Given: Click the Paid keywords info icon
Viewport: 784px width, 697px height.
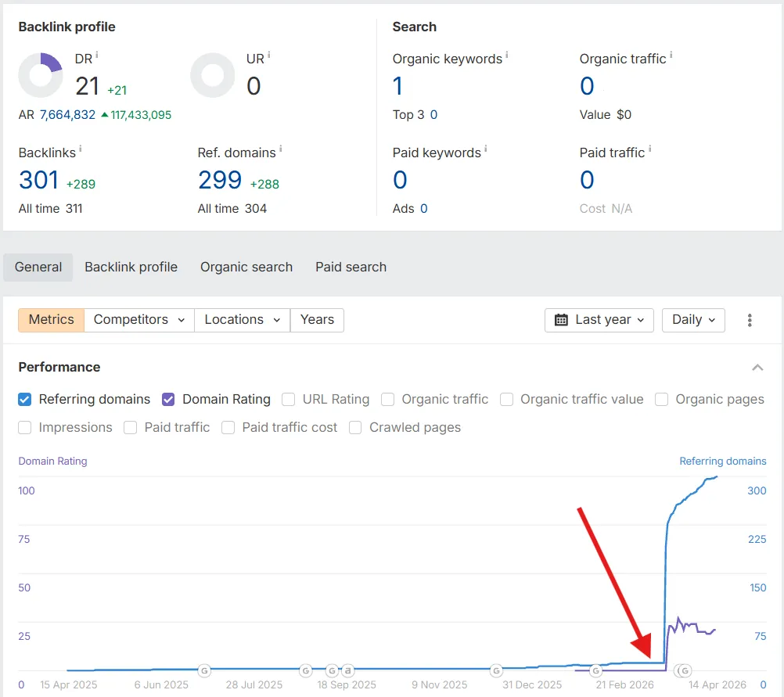Looking at the screenshot, I should [x=485, y=149].
